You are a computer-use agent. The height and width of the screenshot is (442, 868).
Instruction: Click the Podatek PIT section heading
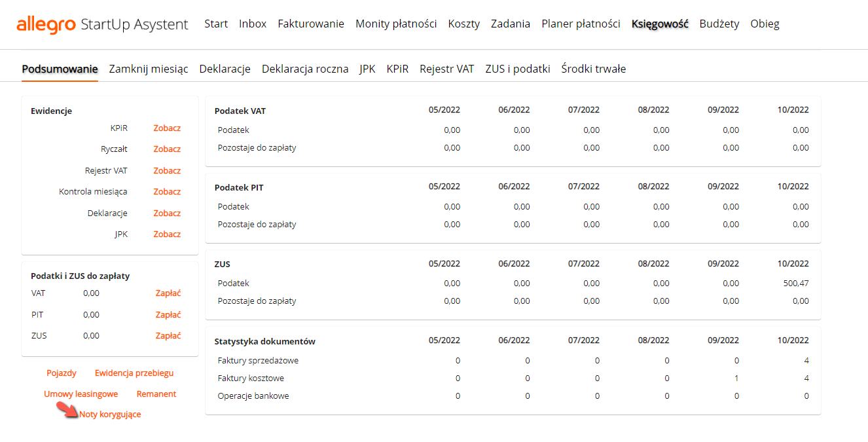pyautogui.click(x=239, y=187)
